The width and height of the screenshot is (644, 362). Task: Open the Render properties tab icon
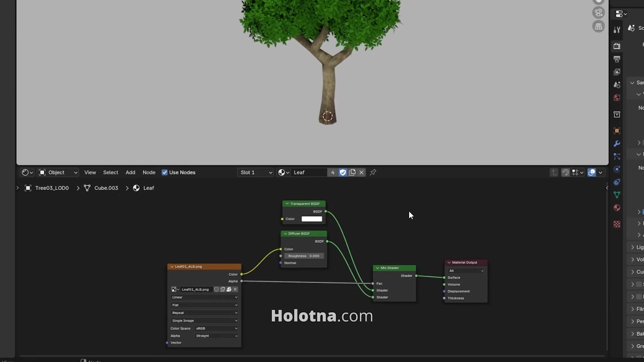pos(617,46)
